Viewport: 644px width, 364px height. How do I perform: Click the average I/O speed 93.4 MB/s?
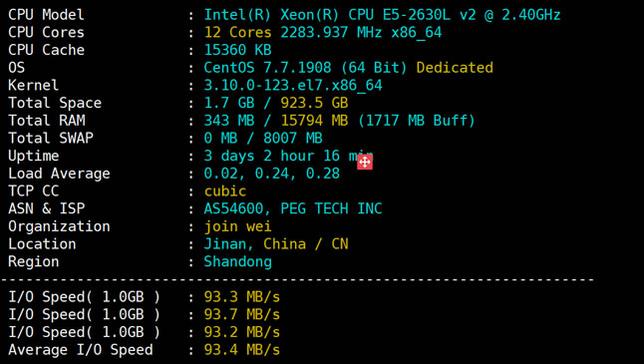(x=242, y=350)
